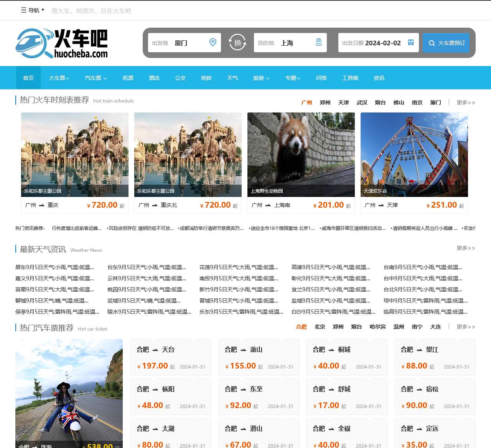This screenshot has width=491, height=448.
Task: Open the 天气 navigation item
Action: click(x=232, y=78)
